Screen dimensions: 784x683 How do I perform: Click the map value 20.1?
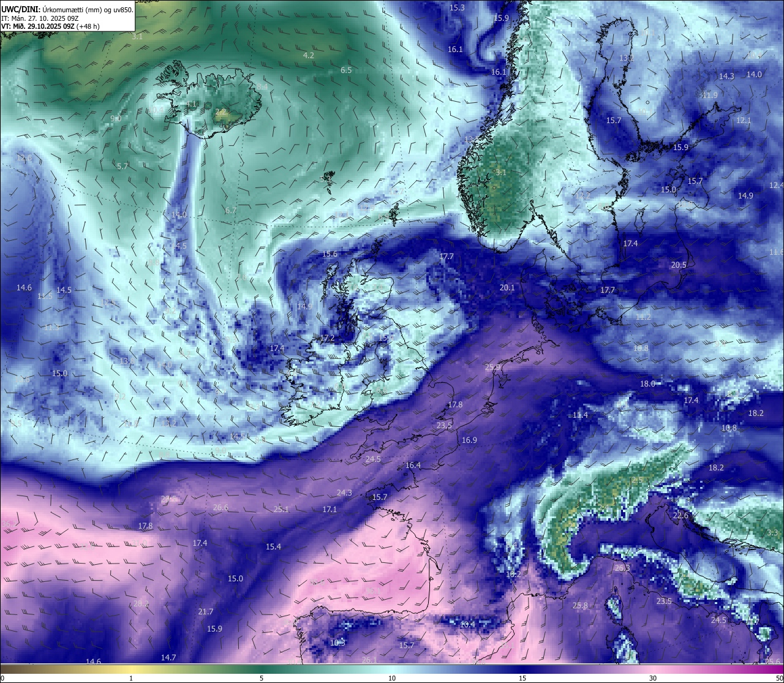click(x=507, y=288)
